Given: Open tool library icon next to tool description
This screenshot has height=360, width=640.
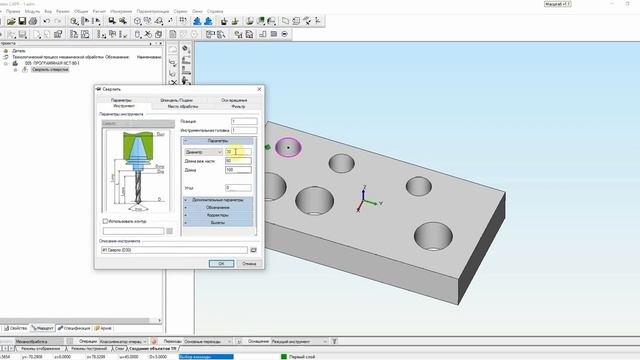Looking at the screenshot, I should point(253,250).
